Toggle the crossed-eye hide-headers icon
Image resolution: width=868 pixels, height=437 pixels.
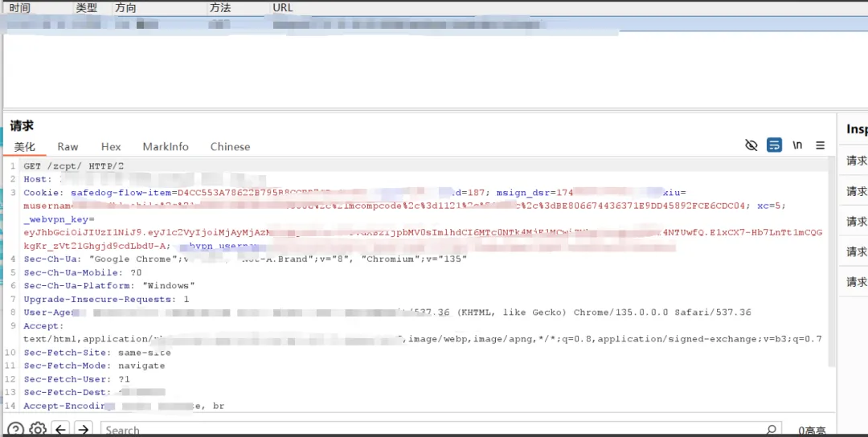[751, 145]
